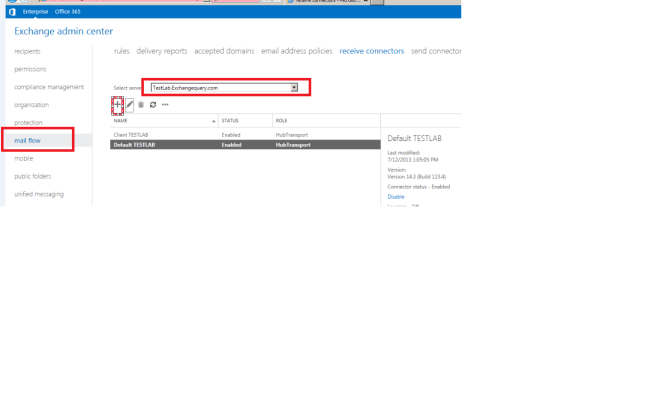Viewport: 650px width, 410px height.
Task: Click the Last modified date text
Action: pyautogui.click(x=413, y=160)
